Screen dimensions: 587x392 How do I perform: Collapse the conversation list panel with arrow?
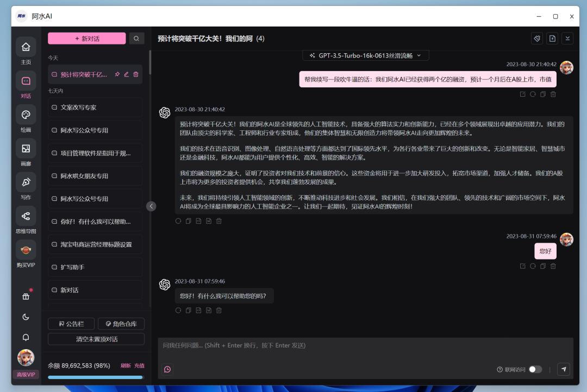(151, 206)
